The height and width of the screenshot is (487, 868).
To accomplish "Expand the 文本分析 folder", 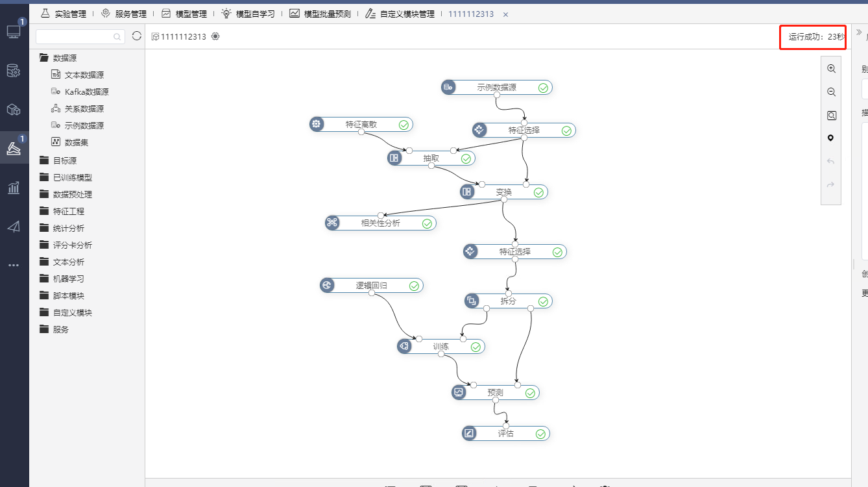I will tap(62, 262).
